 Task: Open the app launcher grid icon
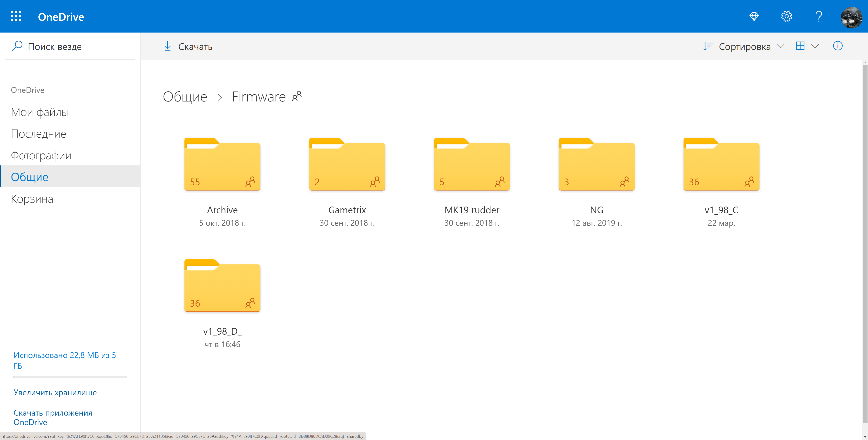click(16, 16)
